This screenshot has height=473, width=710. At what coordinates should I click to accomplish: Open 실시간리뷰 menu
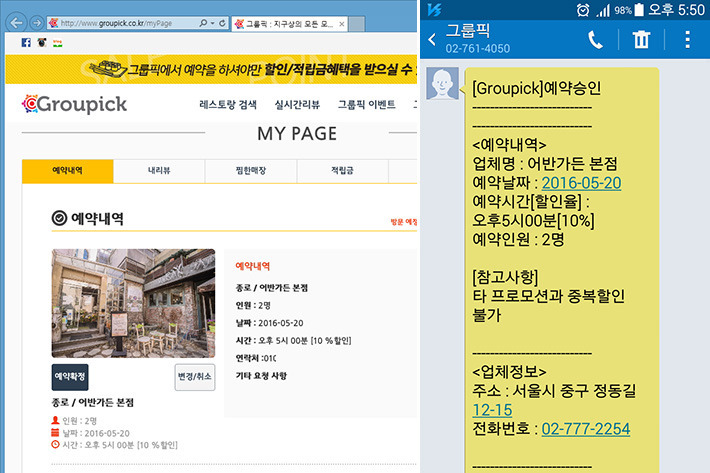pyautogui.click(x=297, y=105)
